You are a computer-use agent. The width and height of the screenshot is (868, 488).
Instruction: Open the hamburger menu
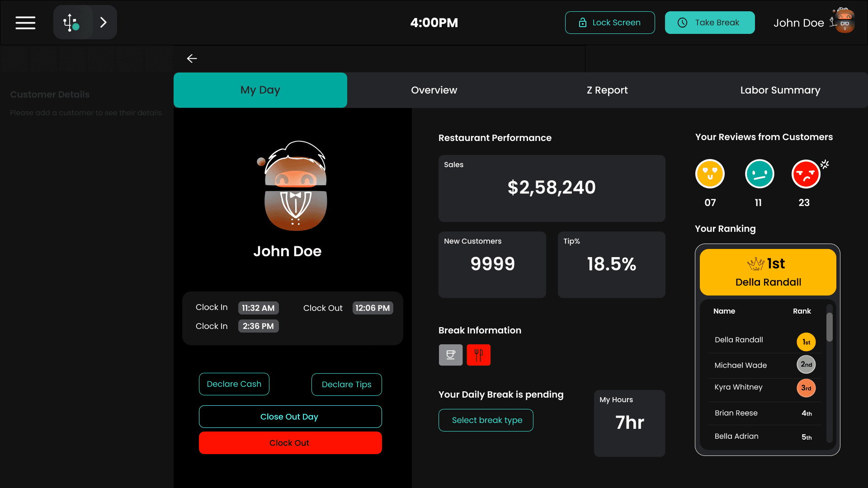(x=25, y=23)
